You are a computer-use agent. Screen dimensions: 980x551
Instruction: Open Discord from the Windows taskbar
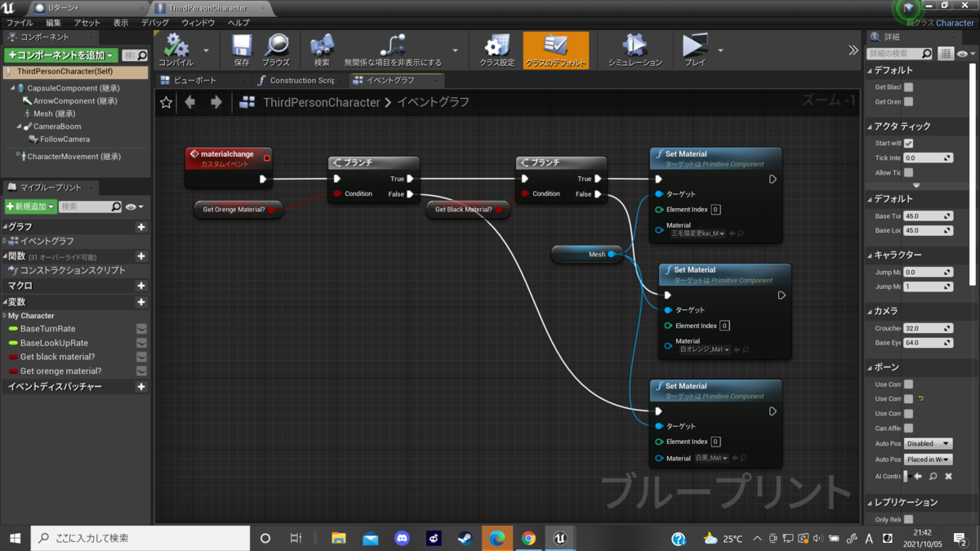tap(402, 538)
